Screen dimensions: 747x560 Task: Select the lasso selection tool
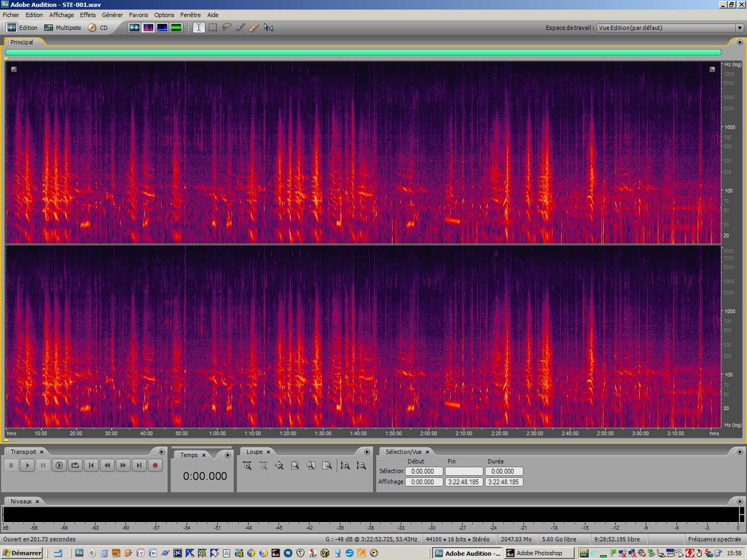pos(226,27)
